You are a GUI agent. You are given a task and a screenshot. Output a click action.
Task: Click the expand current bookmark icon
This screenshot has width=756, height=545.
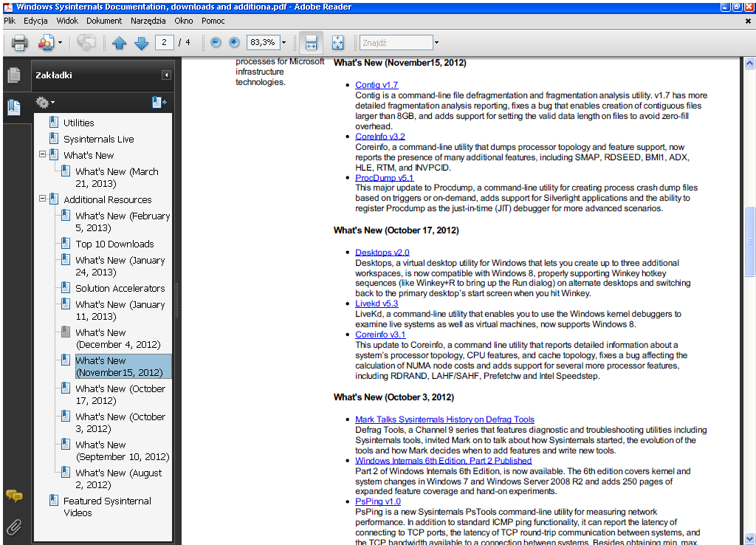pos(159,102)
